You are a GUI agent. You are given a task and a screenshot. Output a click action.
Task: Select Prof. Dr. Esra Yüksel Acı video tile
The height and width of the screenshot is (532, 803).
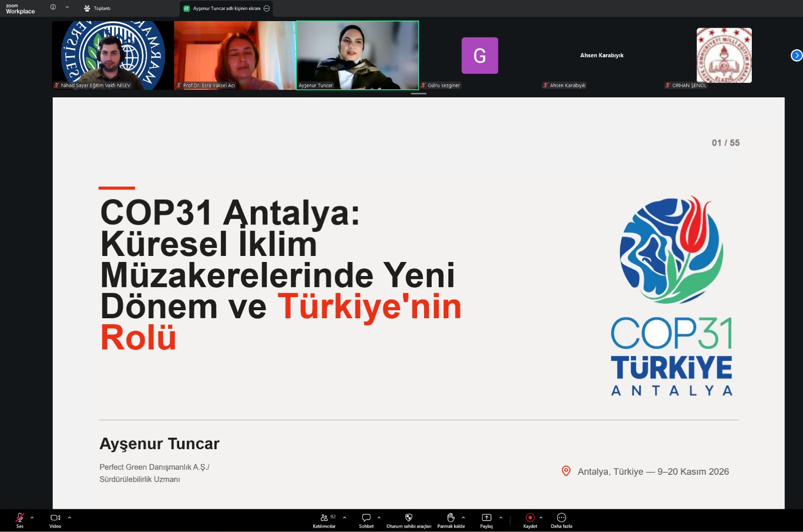point(235,55)
